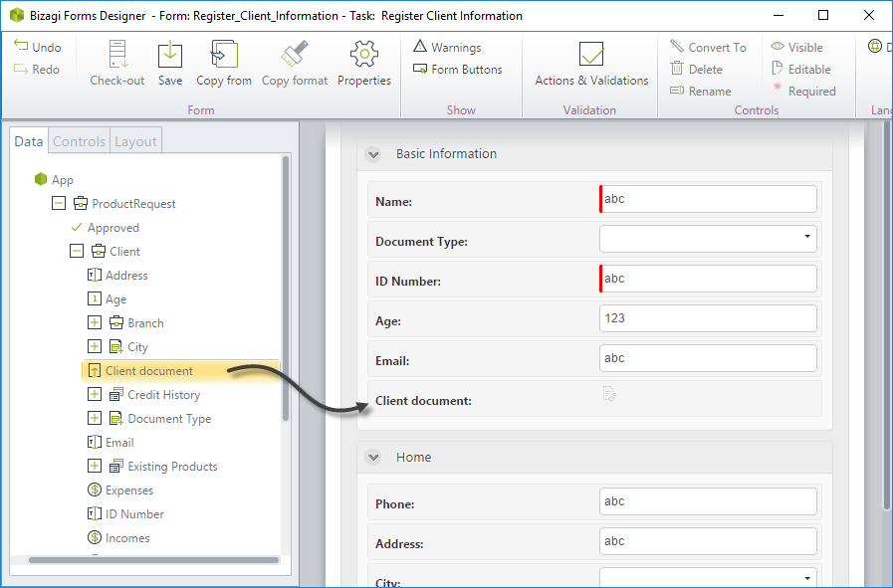The height and width of the screenshot is (588, 893).
Task: Click the Check-out icon
Action: tap(117, 55)
